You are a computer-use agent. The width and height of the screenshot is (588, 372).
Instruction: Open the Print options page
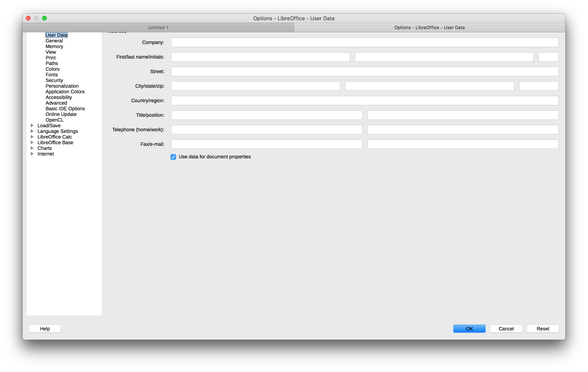(x=50, y=58)
